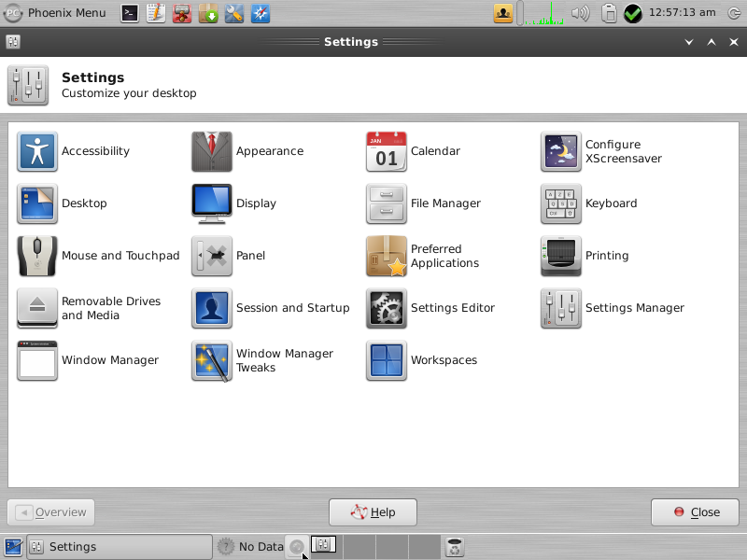Open the package installer launcher icon
This screenshot has width=747, height=560.
click(x=208, y=13)
